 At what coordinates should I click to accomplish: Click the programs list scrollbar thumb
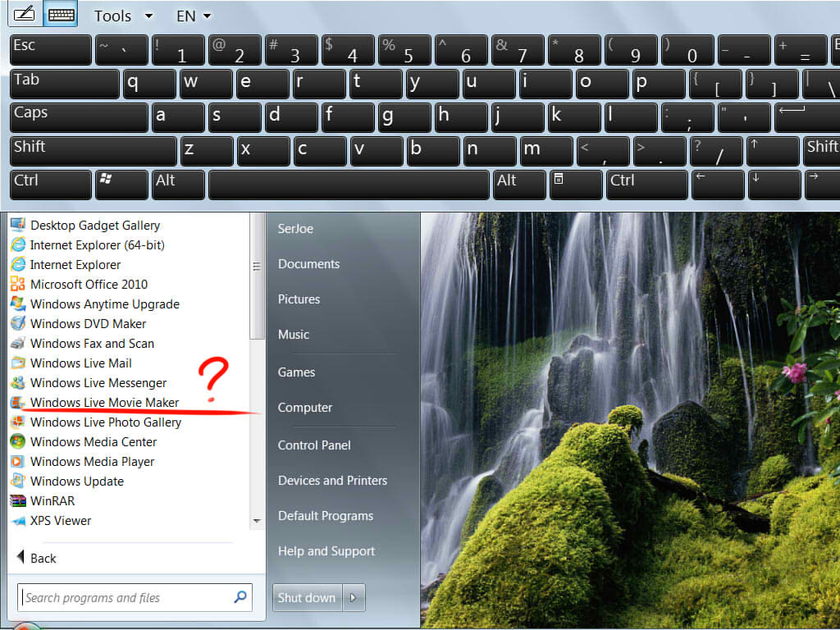tap(257, 276)
